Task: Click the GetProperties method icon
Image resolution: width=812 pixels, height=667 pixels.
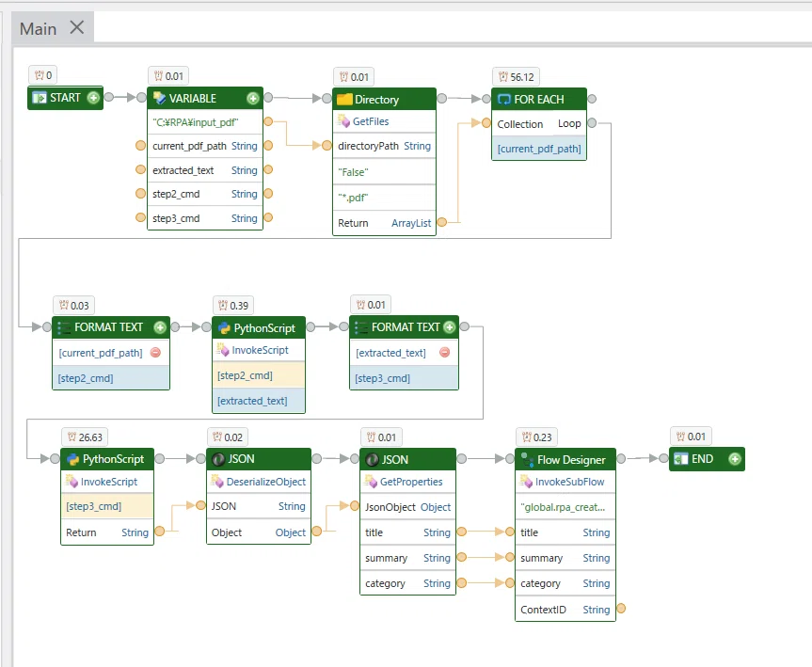Action: coord(371,482)
